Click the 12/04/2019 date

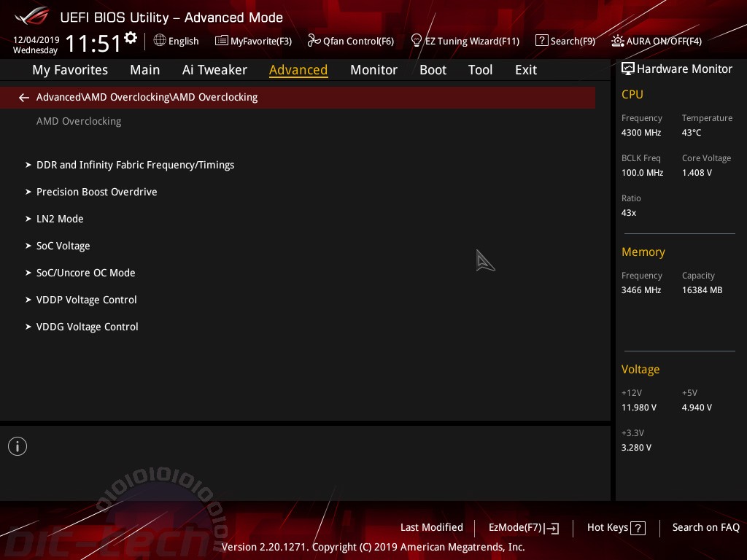pos(36,39)
